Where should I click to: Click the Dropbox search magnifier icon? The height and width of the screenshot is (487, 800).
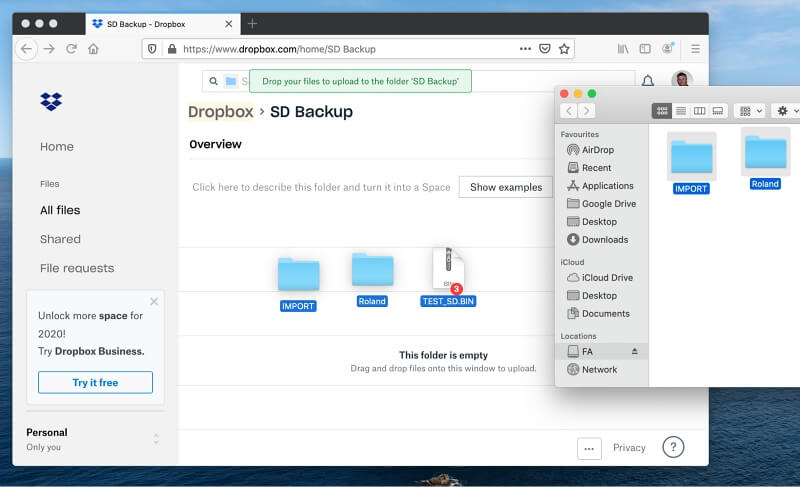point(213,81)
